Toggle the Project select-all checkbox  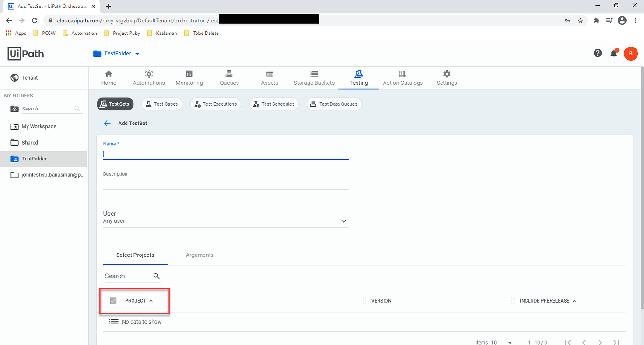(112, 301)
